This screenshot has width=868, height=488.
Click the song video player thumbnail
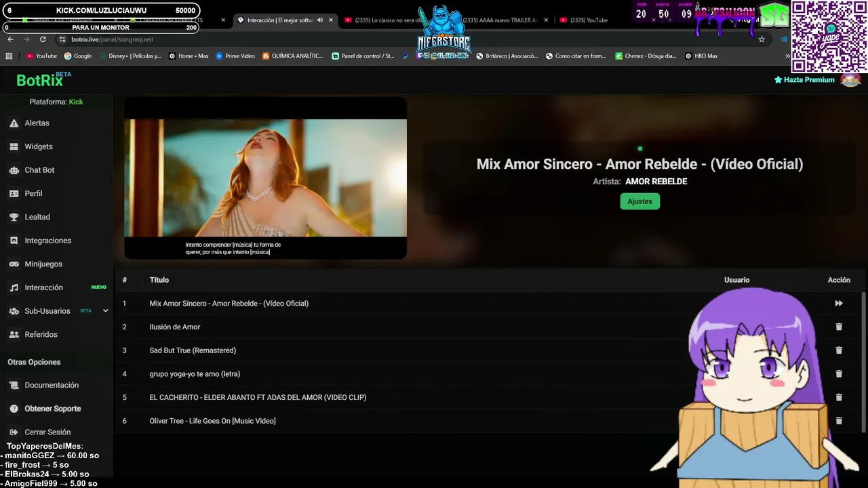[265, 178]
